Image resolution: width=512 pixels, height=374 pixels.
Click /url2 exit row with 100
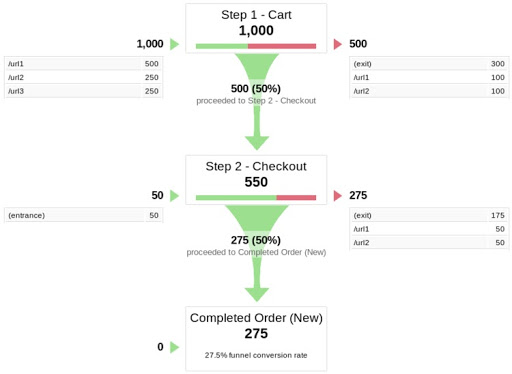click(429, 91)
